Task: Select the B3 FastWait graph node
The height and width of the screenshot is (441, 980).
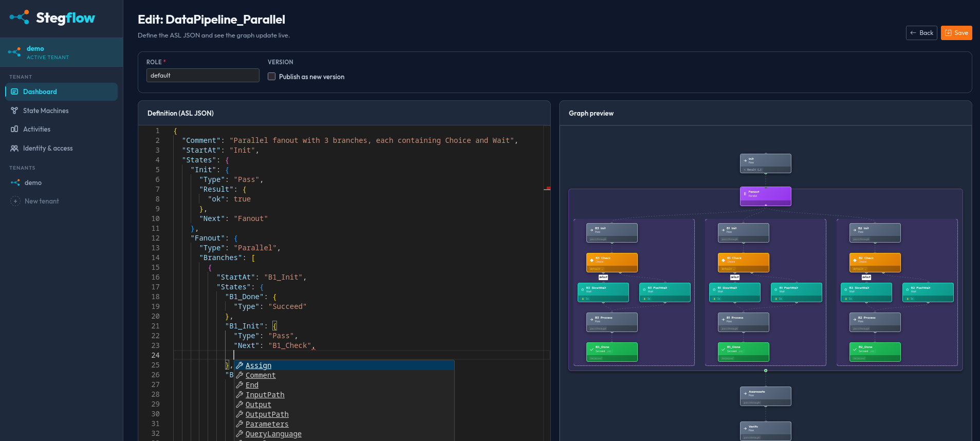Action: point(665,292)
